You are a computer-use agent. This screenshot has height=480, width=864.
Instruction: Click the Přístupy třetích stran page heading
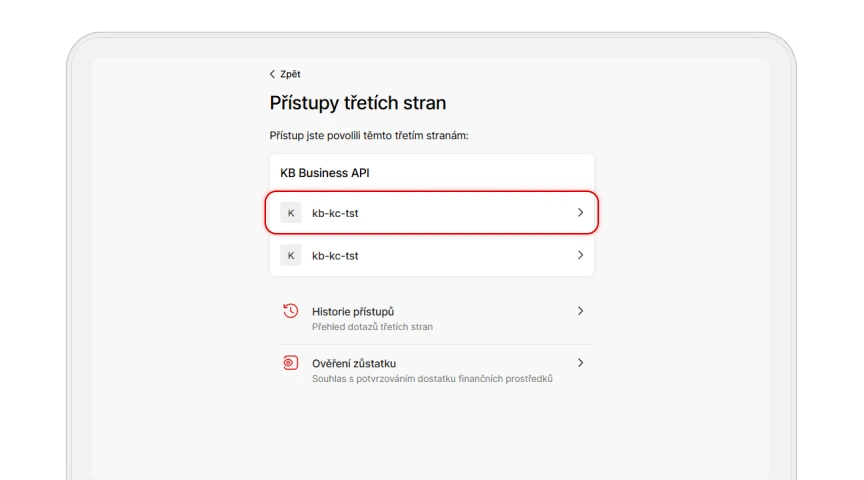click(358, 103)
